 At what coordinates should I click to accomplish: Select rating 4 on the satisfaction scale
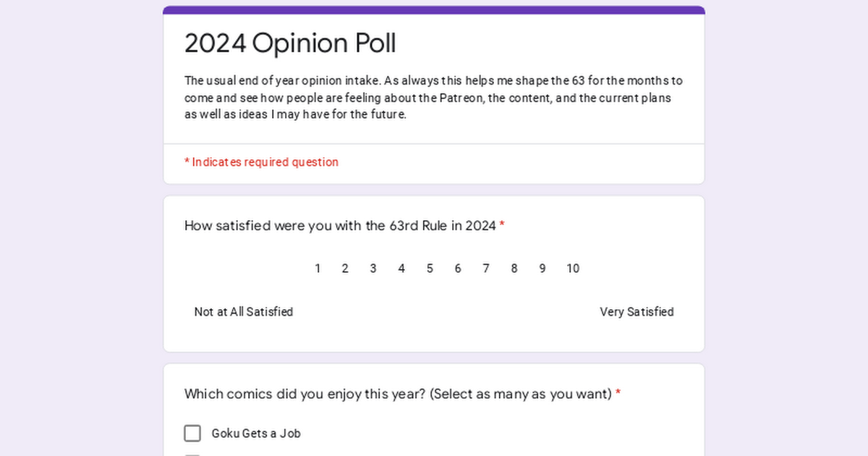click(x=401, y=269)
